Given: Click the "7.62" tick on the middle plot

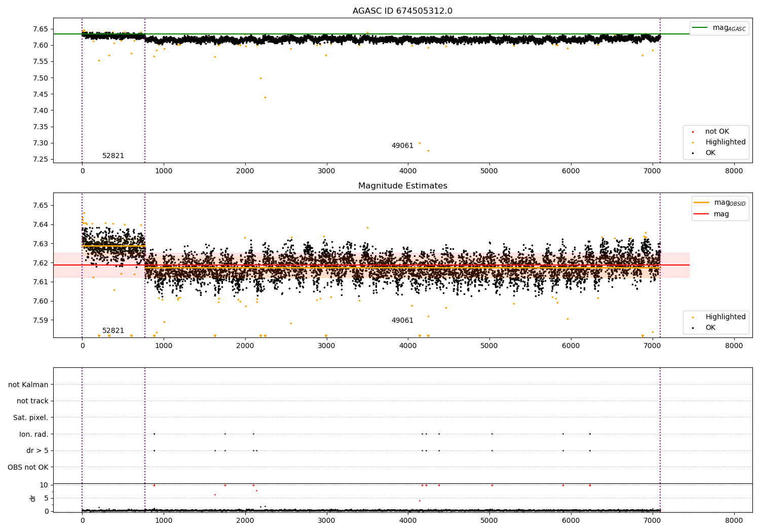Looking at the screenshot, I should click(x=40, y=263).
